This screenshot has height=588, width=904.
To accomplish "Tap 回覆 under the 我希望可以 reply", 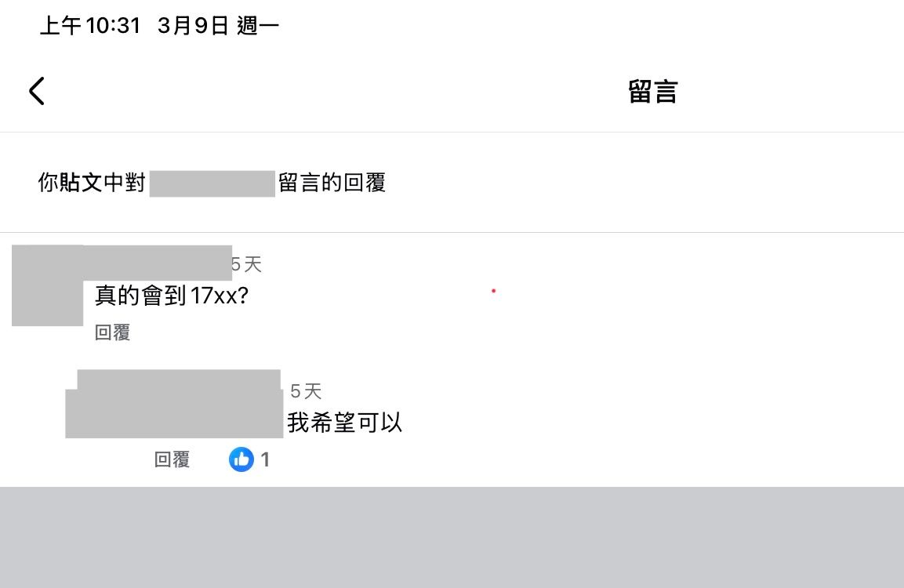I will pyautogui.click(x=172, y=459).
